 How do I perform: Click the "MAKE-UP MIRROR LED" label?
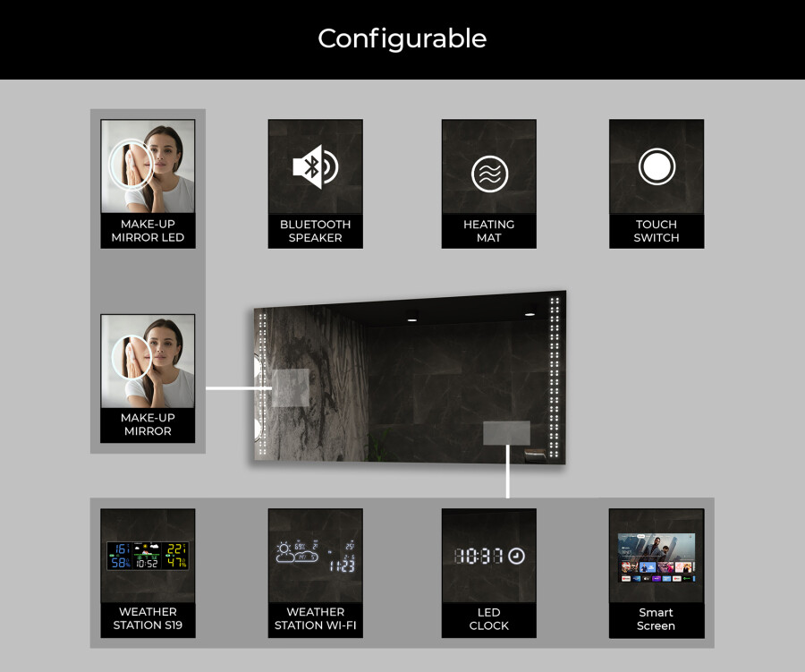click(148, 231)
